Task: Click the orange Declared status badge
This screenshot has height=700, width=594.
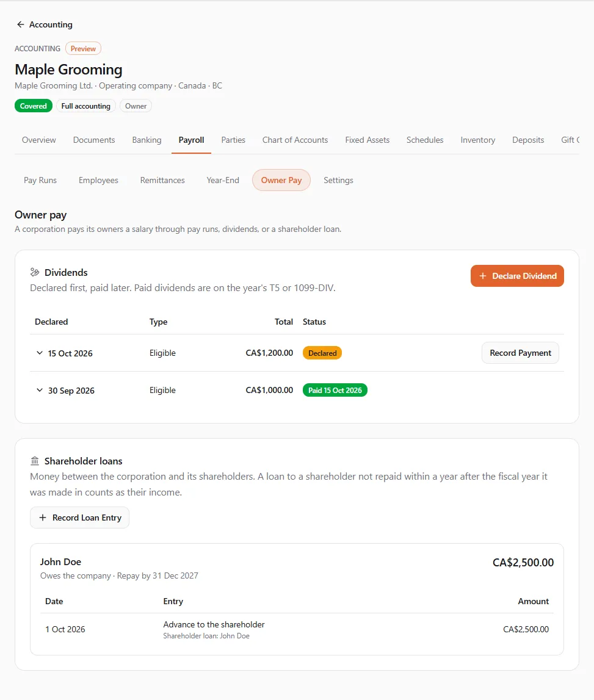Action: pyautogui.click(x=322, y=353)
